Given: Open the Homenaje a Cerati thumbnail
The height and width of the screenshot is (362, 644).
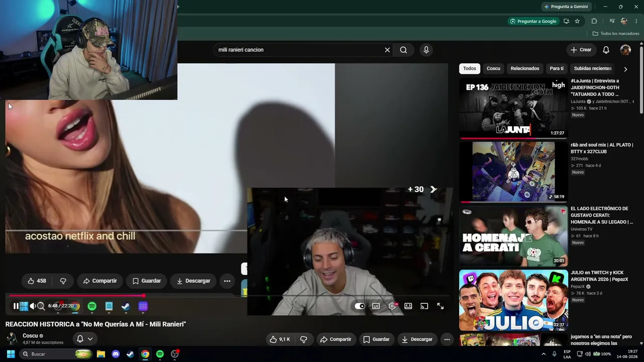Looking at the screenshot, I should 513,235.
